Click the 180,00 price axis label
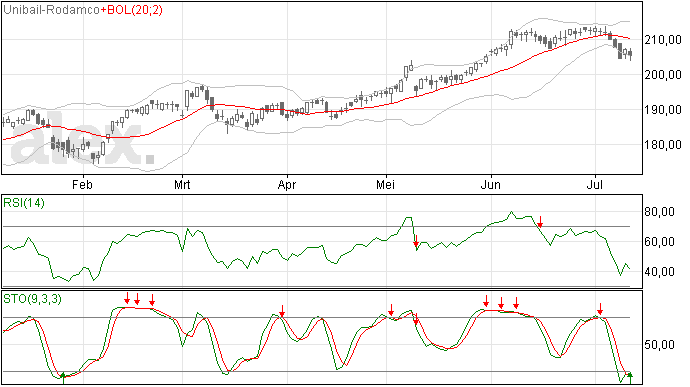Viewport: 690px width, 387px height. point(663,145)
